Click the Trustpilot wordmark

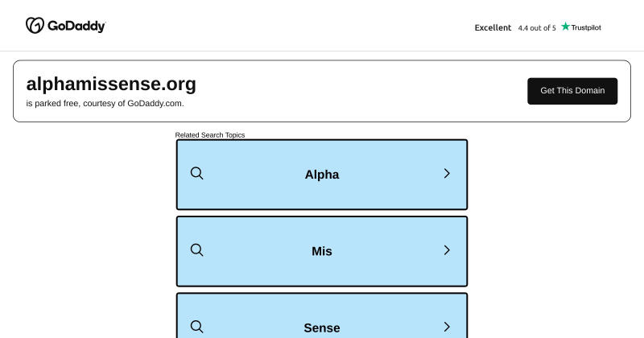(x=586, y=27)
